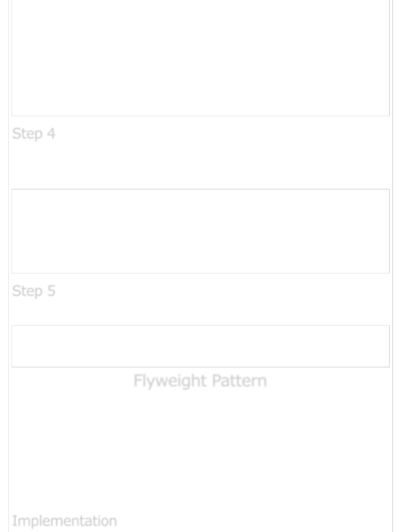
Task: Click the page's right vertical border line
Action: (392, 253)
